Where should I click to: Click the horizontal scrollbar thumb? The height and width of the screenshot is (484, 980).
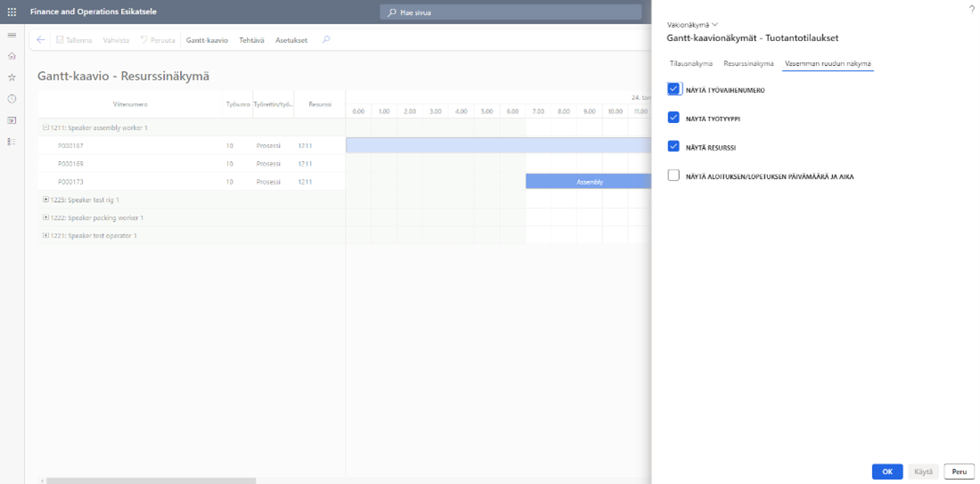(x=151, y=480)
